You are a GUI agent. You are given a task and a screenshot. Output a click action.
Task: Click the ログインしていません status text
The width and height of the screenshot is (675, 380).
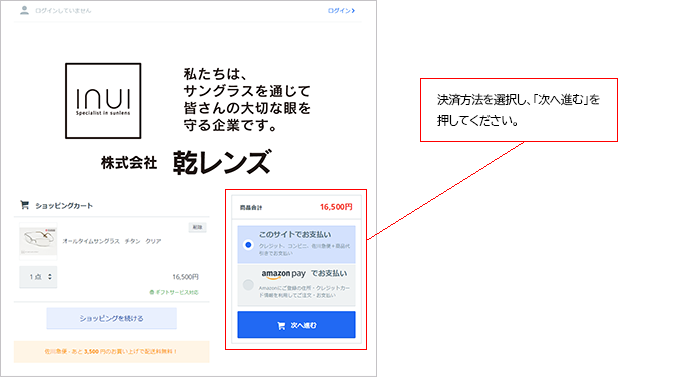[63, 10]
